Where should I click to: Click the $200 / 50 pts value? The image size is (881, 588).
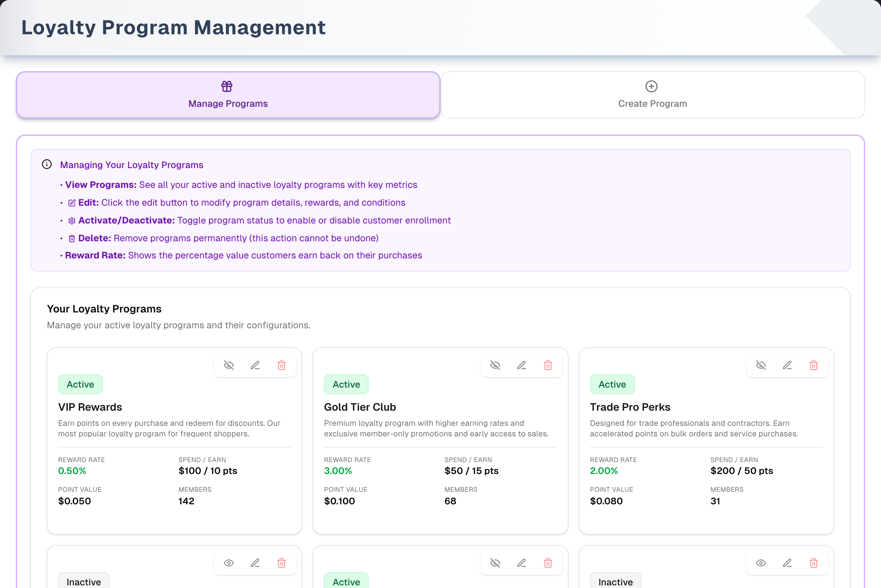point(742,471)
